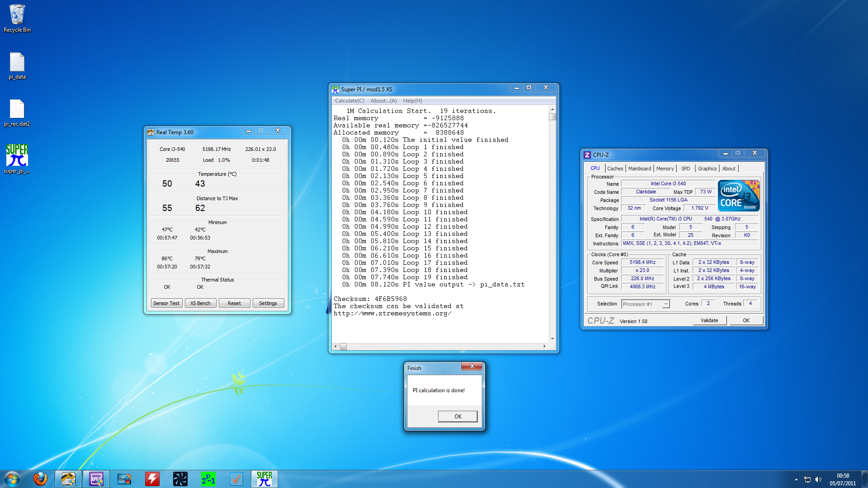Viewport: 868px width, 488px height.
Task: Maximize the Super PI window
Action: tap(528, 87)
